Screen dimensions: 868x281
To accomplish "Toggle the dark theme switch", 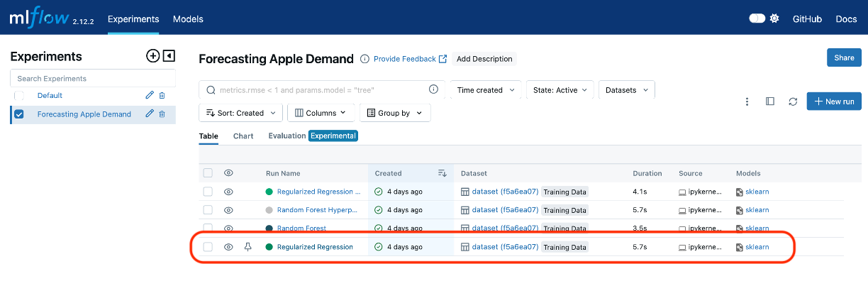I will coord(757,18).
